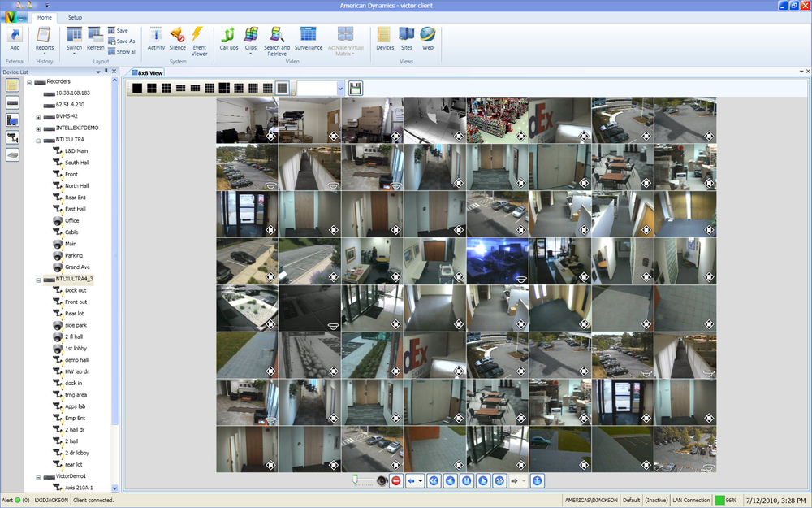Open the layout selection combo box

click(x=340, y=87)
